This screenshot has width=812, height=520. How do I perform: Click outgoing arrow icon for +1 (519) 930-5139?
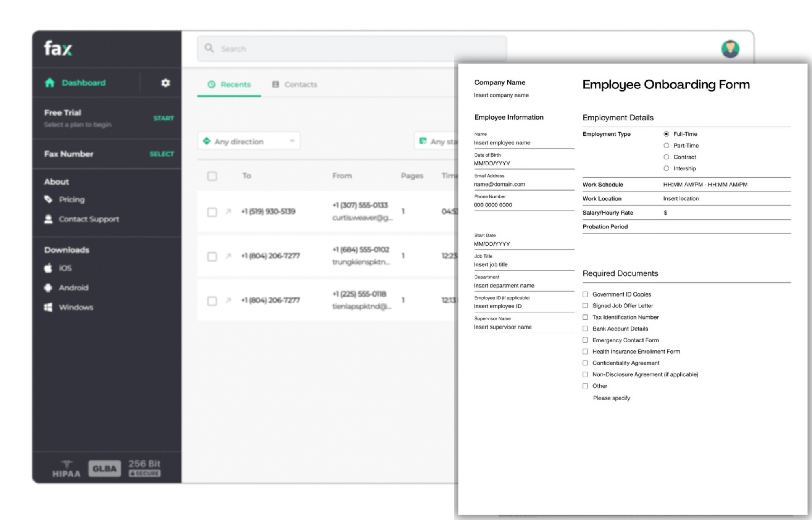[228, 211]
